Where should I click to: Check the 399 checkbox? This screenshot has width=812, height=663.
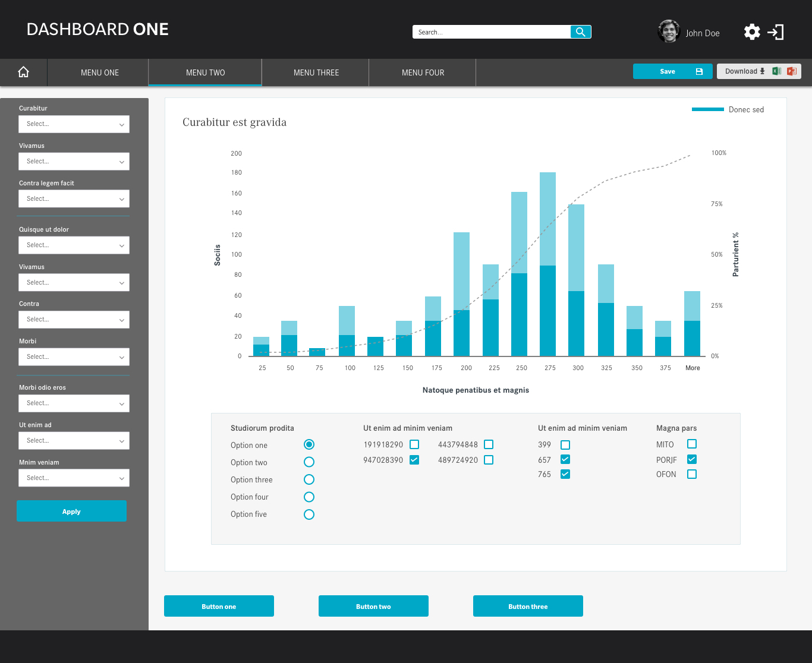coord(565,445)
